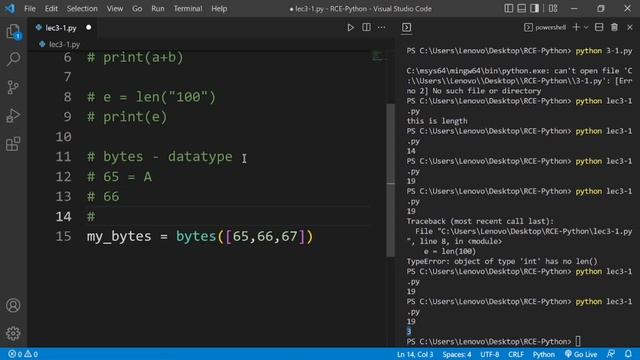Click 'this is length' terminal output
This screenshot has height=360, width=640.
pyautogui.click(x=437, y=121)
